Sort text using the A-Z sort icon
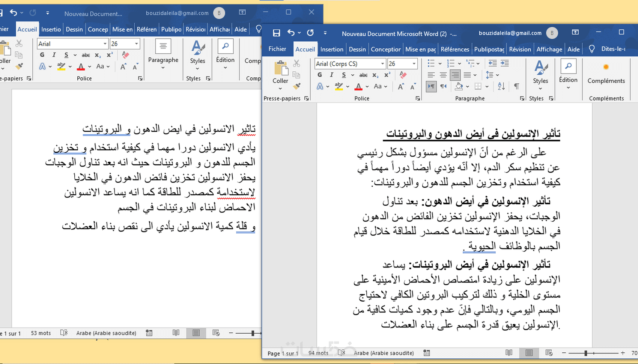This screenshot has width=638, height=364. [501, 86]
